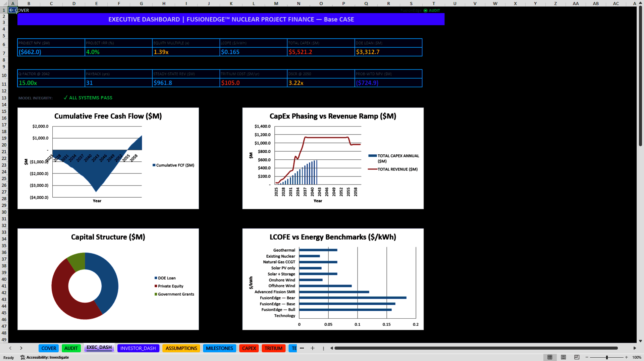
Task: Click the FusionEdge — Bear bar
Action: 353,298
